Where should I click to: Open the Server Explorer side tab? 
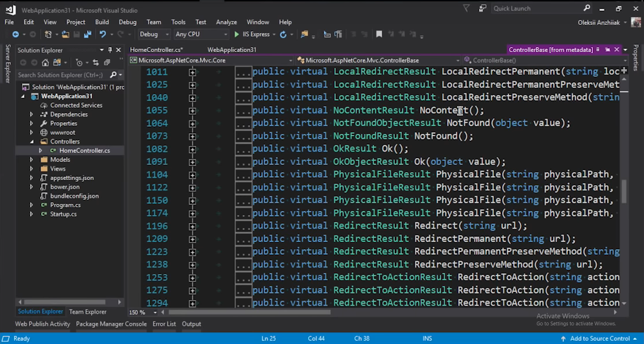[x=8, y=64]
